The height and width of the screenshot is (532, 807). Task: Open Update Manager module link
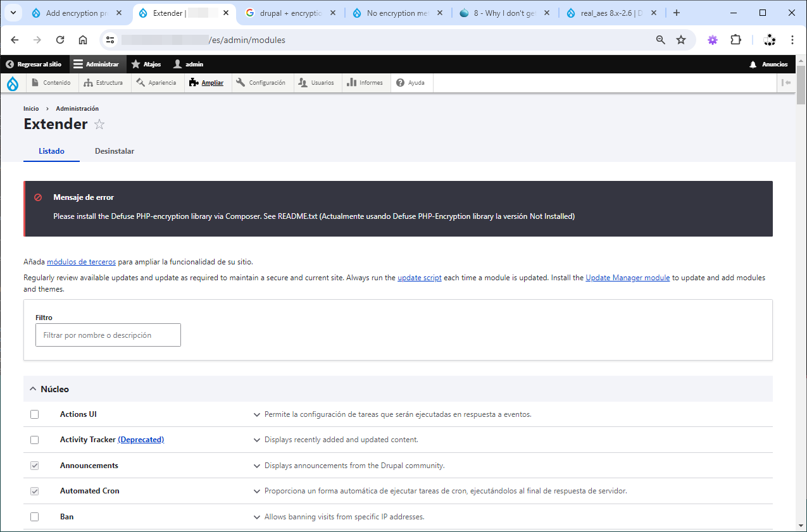[x=628, y=278]
